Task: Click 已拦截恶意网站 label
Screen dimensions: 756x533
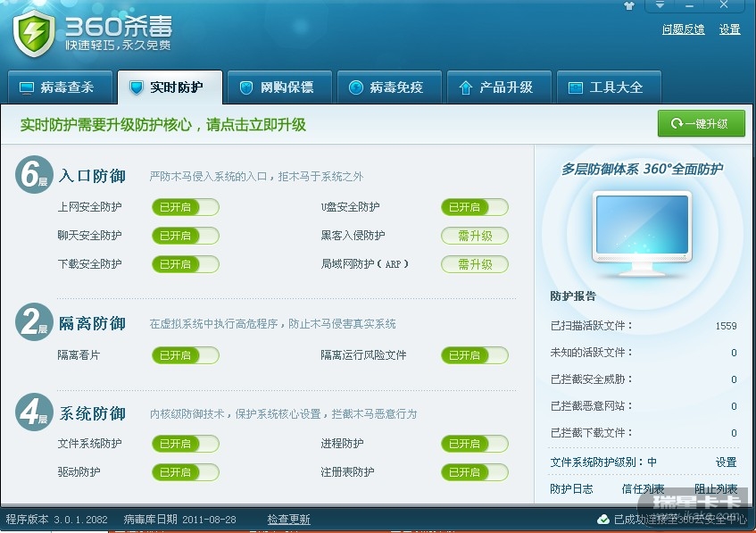Action: click(x=591, y=406)
